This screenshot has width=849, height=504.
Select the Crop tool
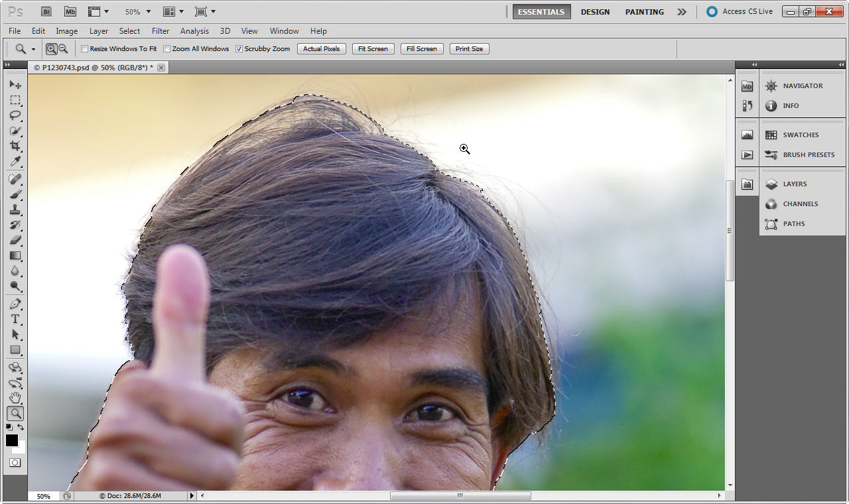pyautogui.click(x=15, y=146)
